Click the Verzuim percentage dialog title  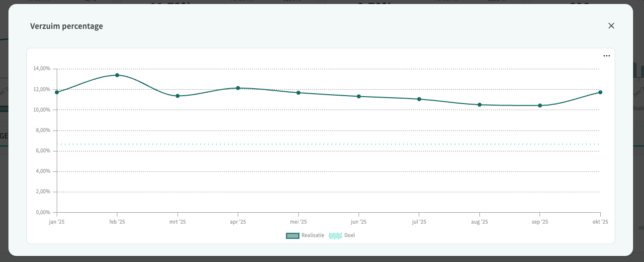67,26
